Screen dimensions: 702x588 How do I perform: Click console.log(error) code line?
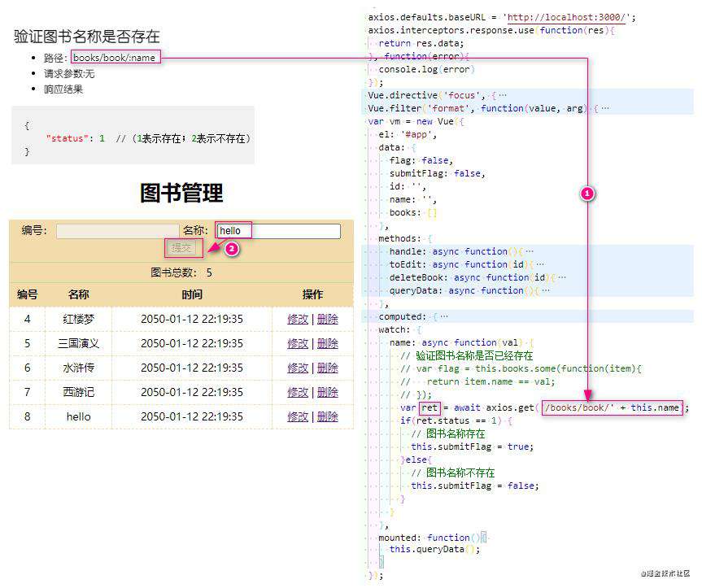[427, 69]
